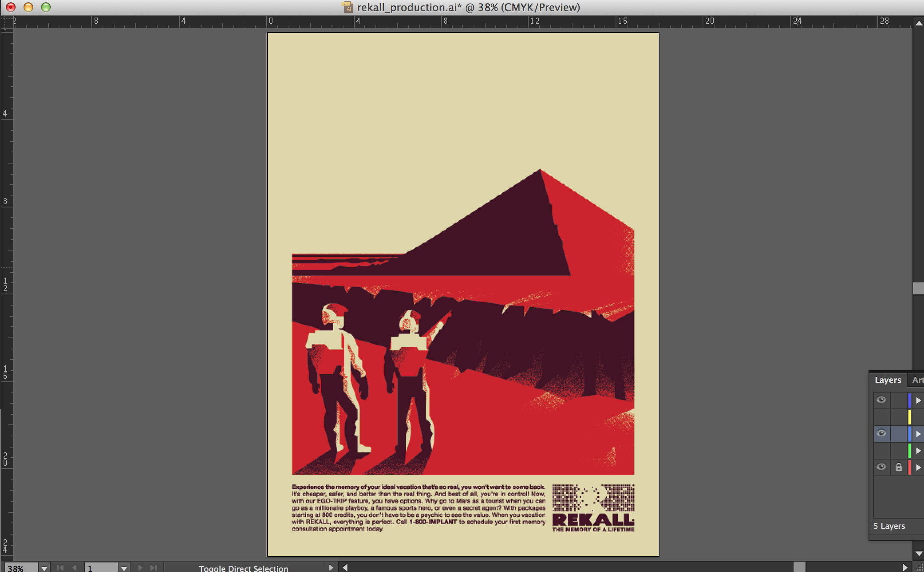Lock the yellow layer using its lock cell

pyautogui.click(x=898, y=417)
